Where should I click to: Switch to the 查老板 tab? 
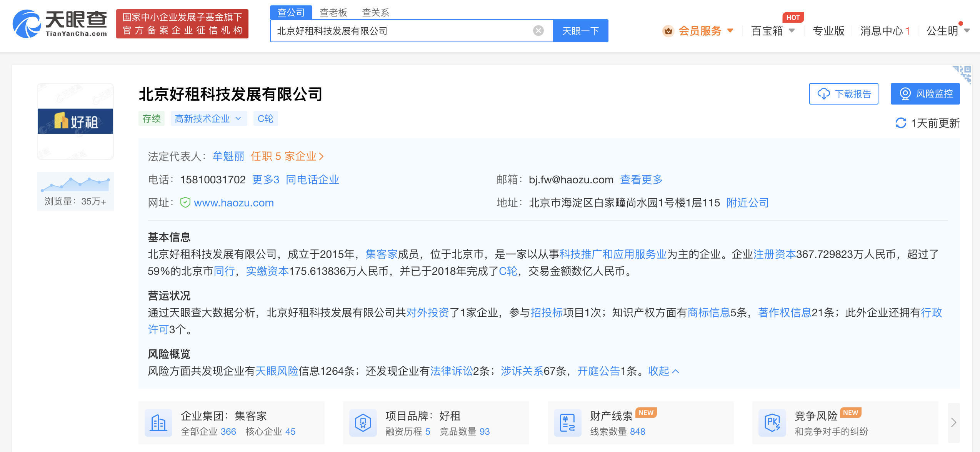pos(333,12)
